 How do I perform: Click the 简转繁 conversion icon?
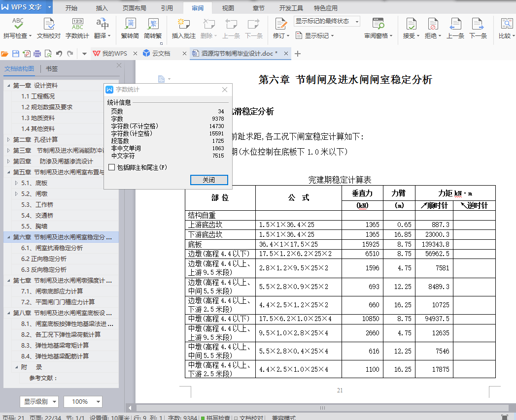[x=153, y=24]
